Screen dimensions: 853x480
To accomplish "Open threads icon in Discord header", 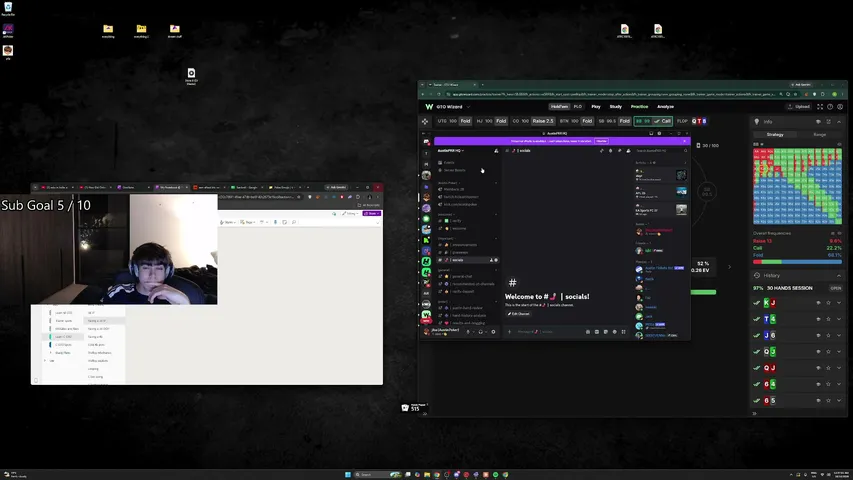I will (x=601, y=151).
